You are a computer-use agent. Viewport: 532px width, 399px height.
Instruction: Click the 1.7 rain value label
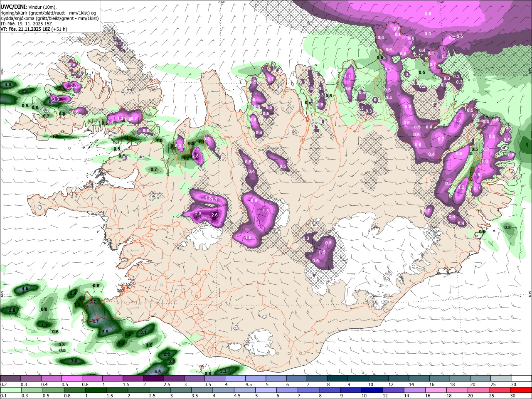pos(45,325)
